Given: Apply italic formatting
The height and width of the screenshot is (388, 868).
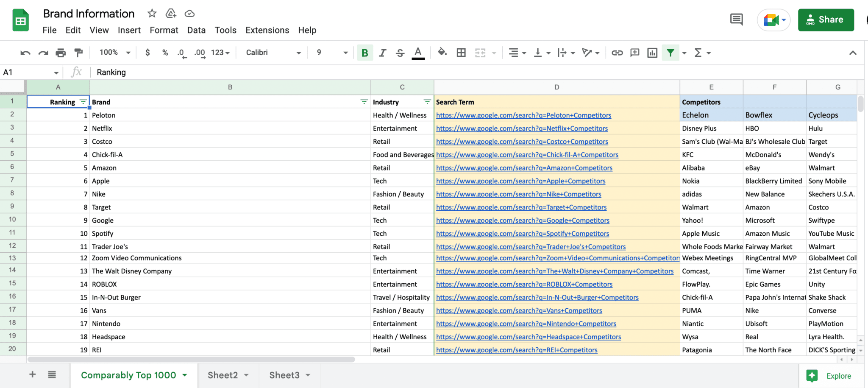Looking at the screenshot, I should [382, 53].
